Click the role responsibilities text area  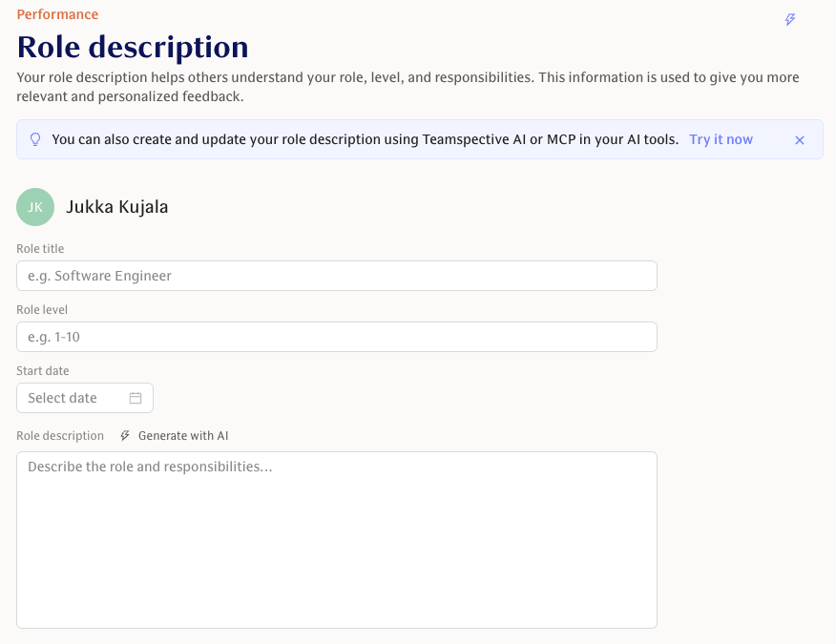(336, 539)
